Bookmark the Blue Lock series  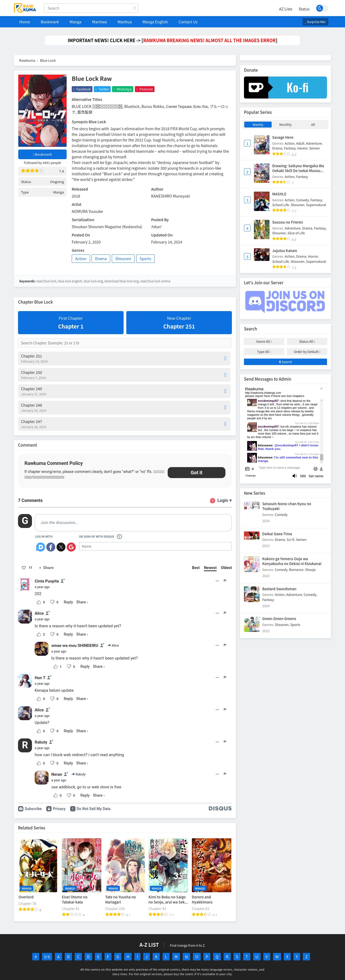42,154
